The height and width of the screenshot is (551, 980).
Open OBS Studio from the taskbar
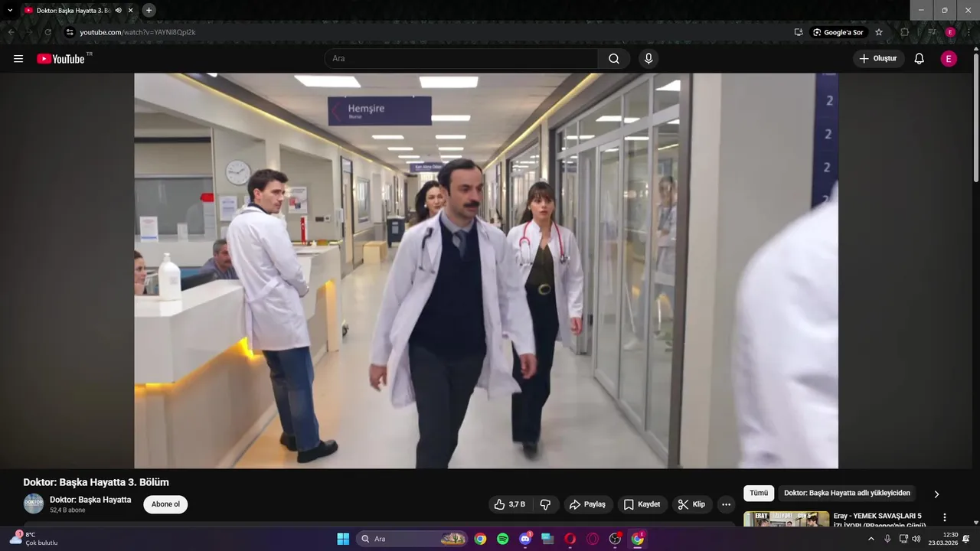(615, 539)
